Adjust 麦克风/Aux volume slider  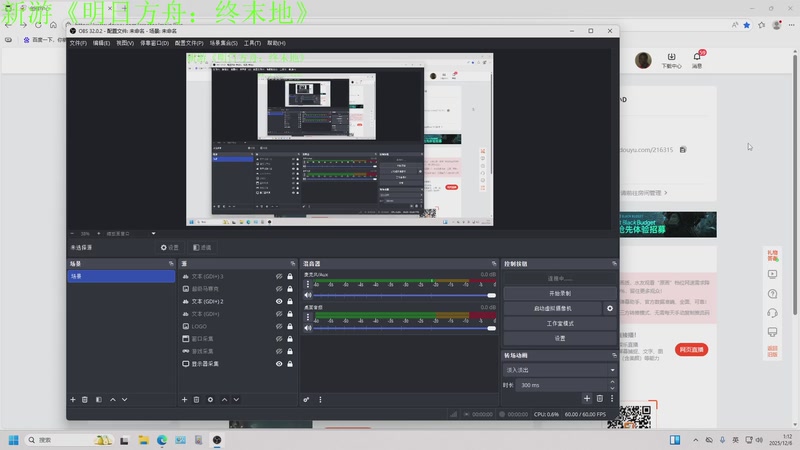click(405, 295)
